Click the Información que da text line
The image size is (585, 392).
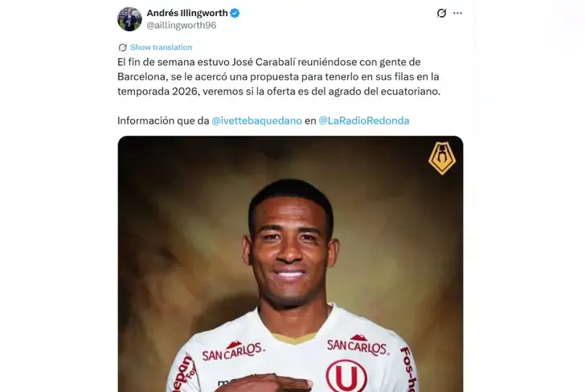coord(163,120)
